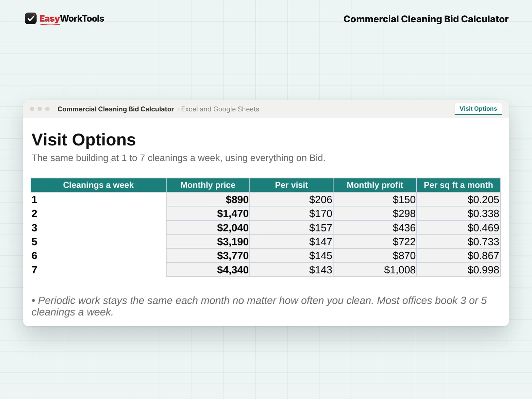Click the Commercial Cleaning Bid Calculator page title

coord(426,19)
